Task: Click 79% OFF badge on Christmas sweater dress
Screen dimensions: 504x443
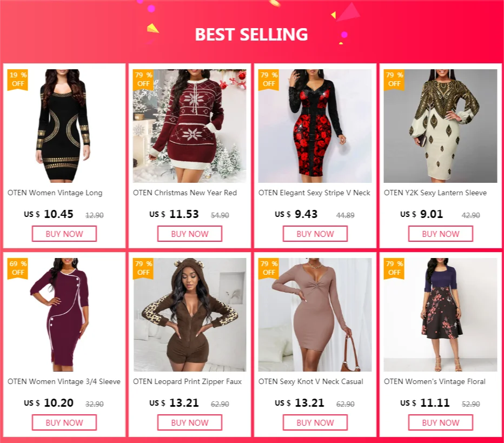Action: click(143, 80)
